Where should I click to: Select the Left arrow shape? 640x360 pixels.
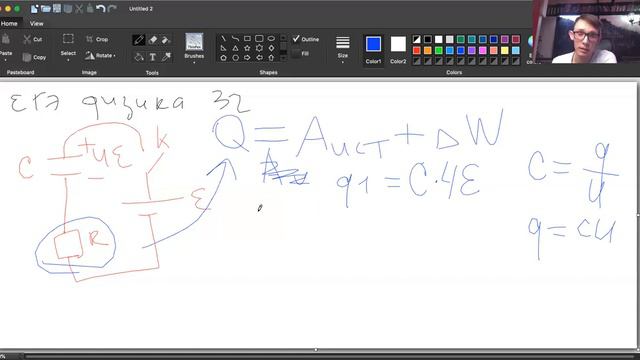click(x=259, y=58)
